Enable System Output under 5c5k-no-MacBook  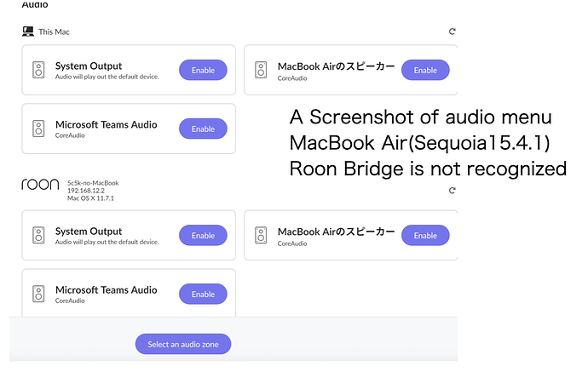click(x=203, y=235)
